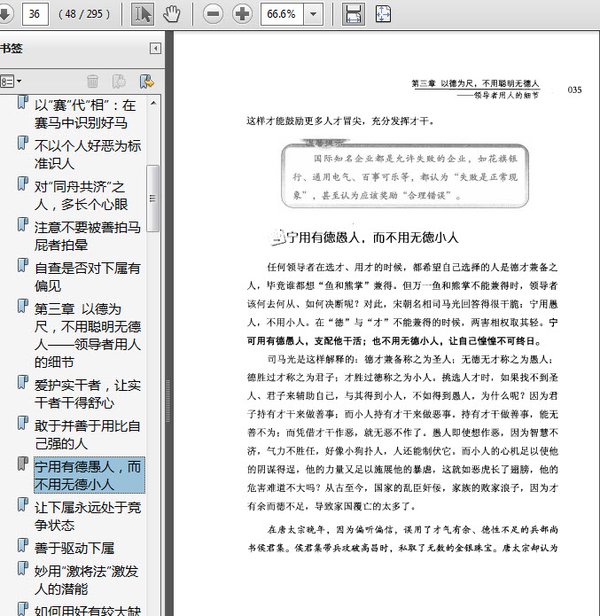
Task: Open chapter bookmark 第三章 以德为尺
Action: [88, 335]
